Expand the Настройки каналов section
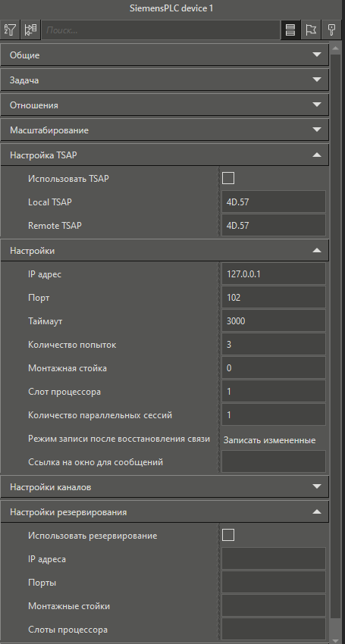The width and height of the screenshot is (345, 644). coord(165,487)
